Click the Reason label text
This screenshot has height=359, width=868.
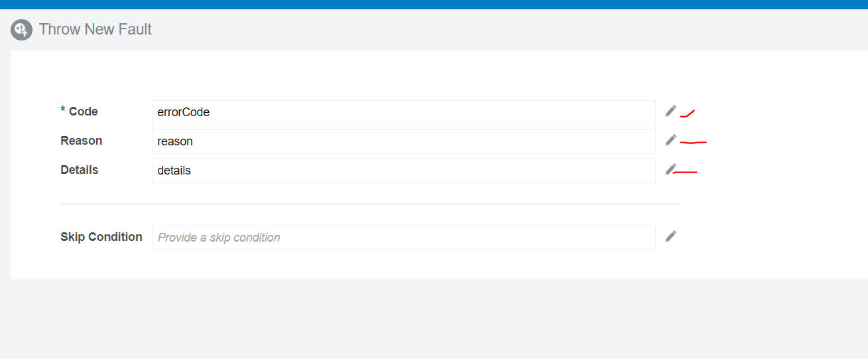click(x=81, y=141)
